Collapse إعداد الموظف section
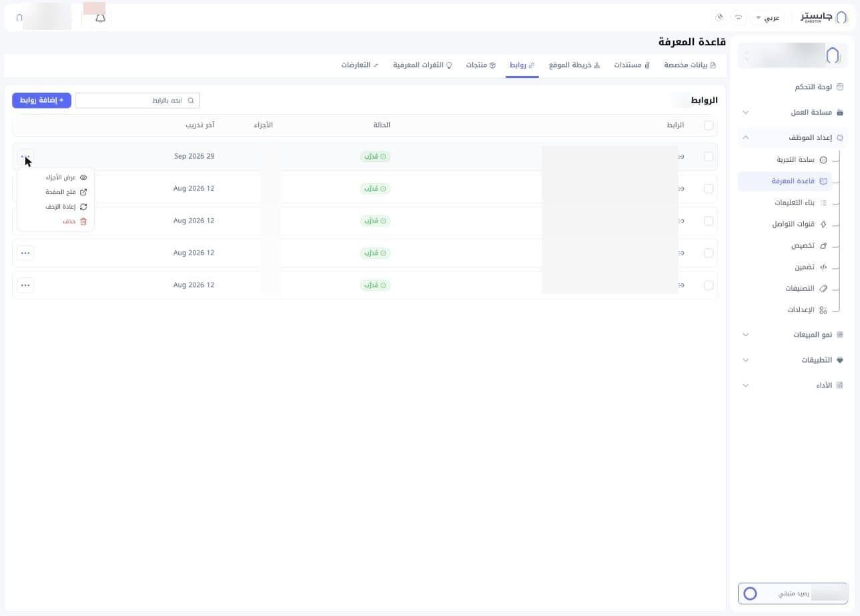The image size is (860, 616). (793, 137)
